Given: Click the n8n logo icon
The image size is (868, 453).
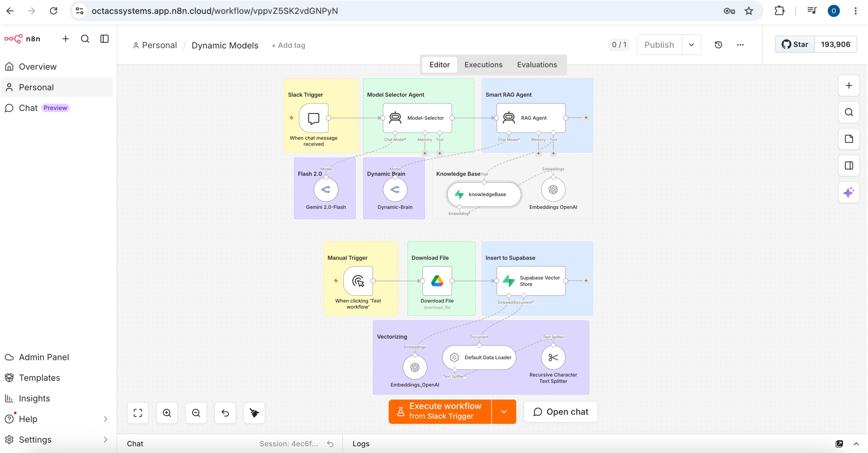Looking at the screenshot, I should pyautogui.click(x=13, y=39).
